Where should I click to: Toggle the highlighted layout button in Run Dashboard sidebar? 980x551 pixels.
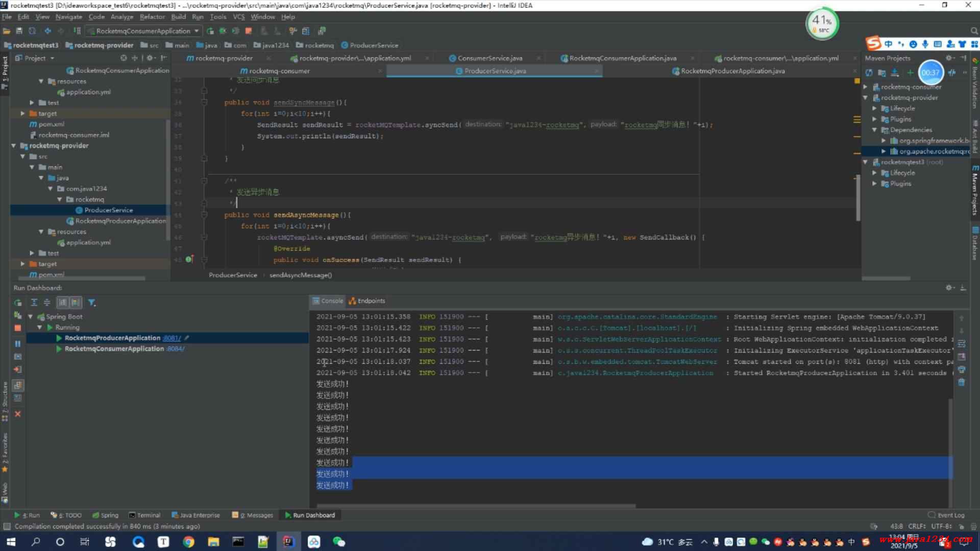pos(18,385)
